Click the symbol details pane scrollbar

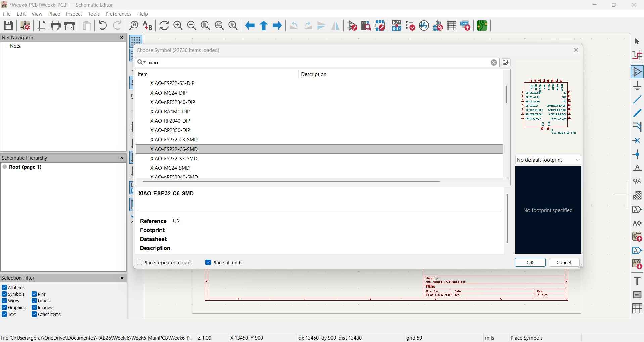pos(507,219)
